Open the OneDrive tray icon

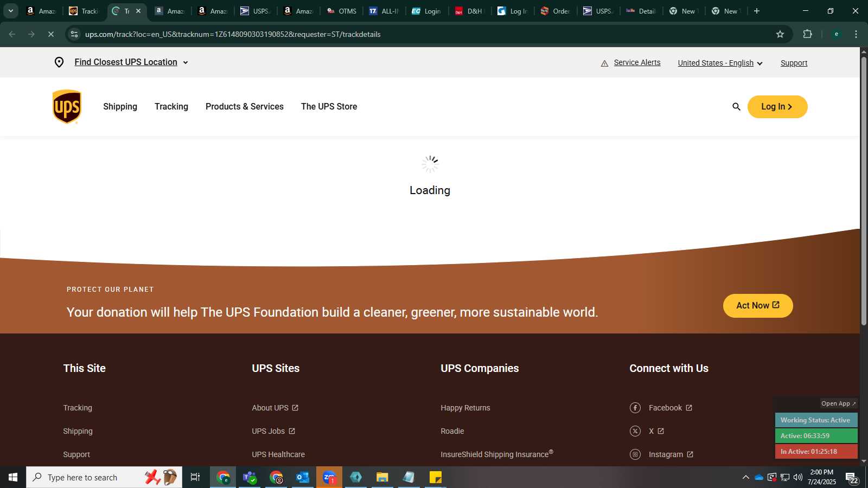(x=759, y=477)
